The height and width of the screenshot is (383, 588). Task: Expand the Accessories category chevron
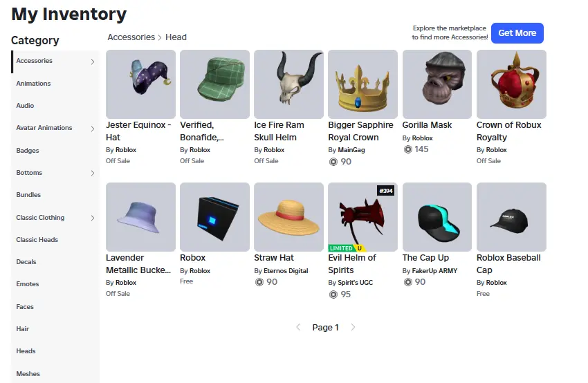tap(92, 62)
